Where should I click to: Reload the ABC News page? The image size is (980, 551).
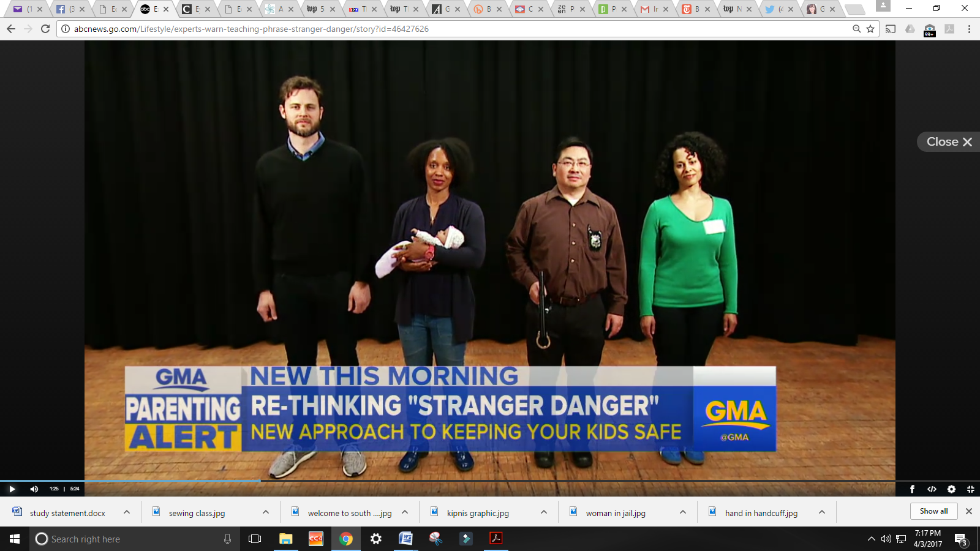tap(45, 29)
